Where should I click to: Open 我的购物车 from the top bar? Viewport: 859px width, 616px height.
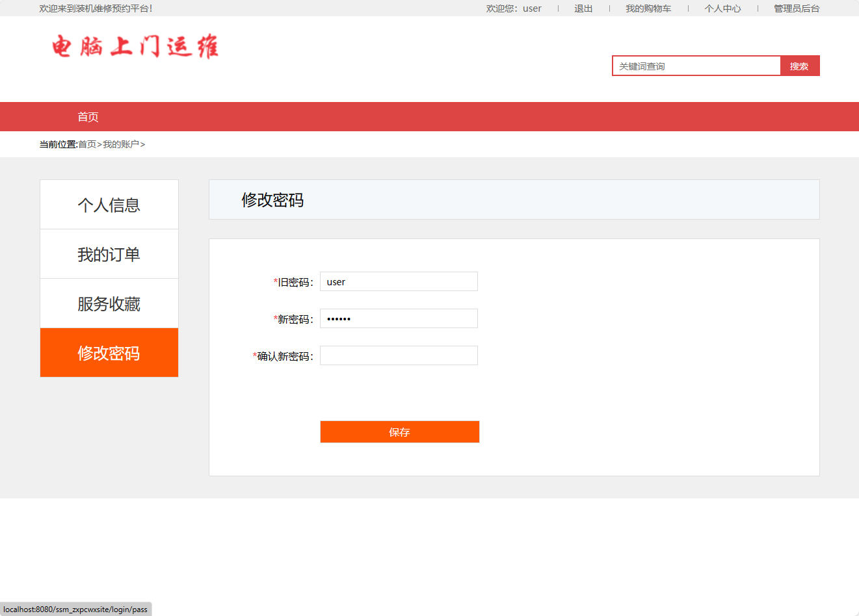[648, 8]
